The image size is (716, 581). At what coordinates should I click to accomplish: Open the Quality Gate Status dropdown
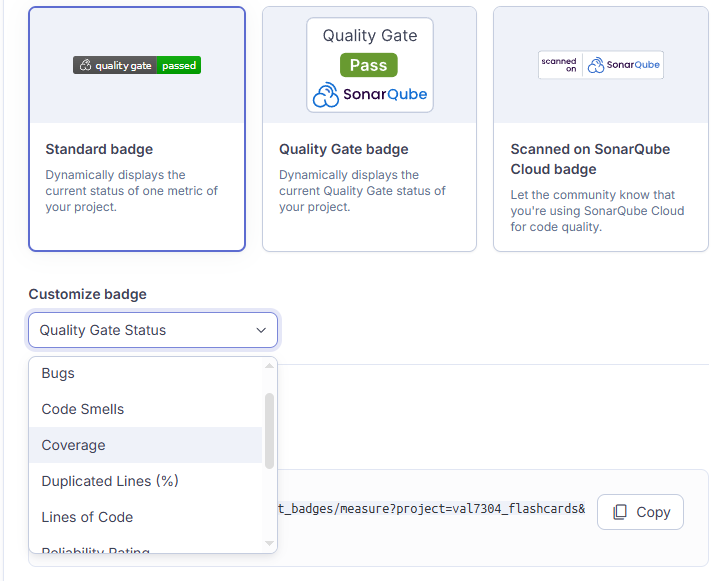click(153, 330)
